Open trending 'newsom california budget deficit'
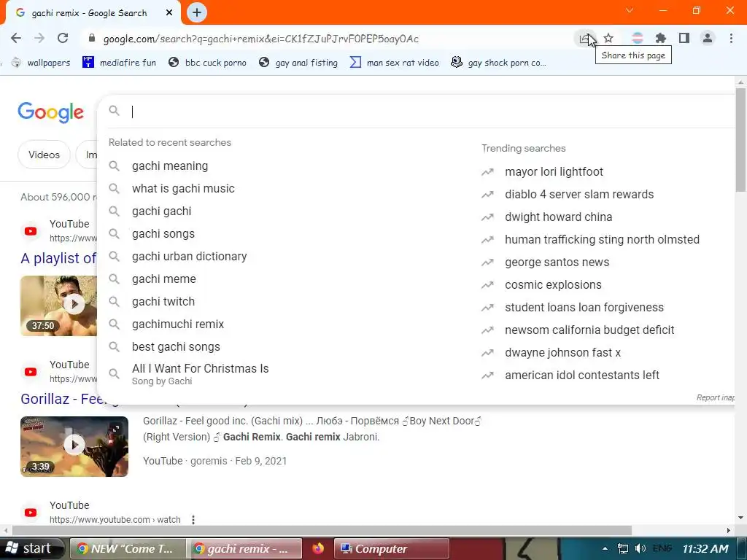 pyautogui.click(x=589, y=330)
